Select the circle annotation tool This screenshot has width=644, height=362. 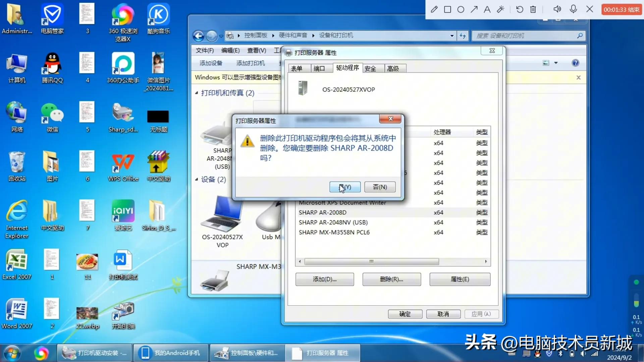[461, 9]
